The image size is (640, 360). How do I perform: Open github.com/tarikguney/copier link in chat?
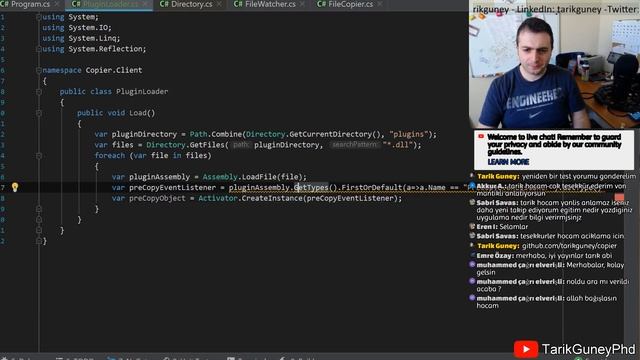coord(569,246)
